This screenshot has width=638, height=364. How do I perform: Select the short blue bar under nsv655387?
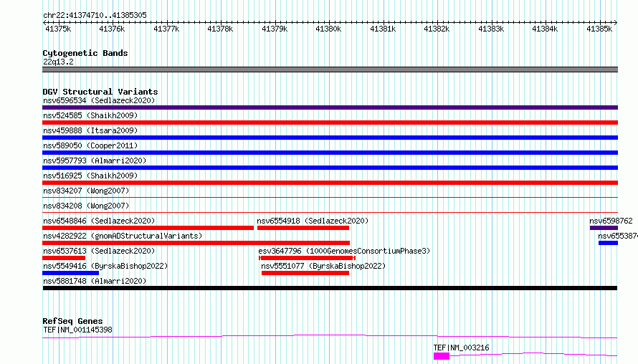(609, 243)
